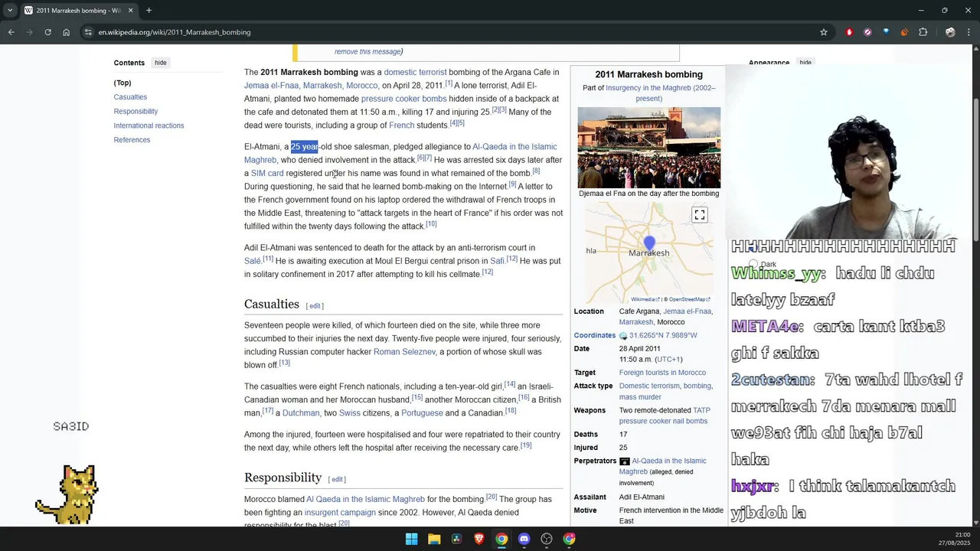Open the 'remove this message' link
Image resolution: width=980 pixels, height=551 pixels.
[367, 51]
